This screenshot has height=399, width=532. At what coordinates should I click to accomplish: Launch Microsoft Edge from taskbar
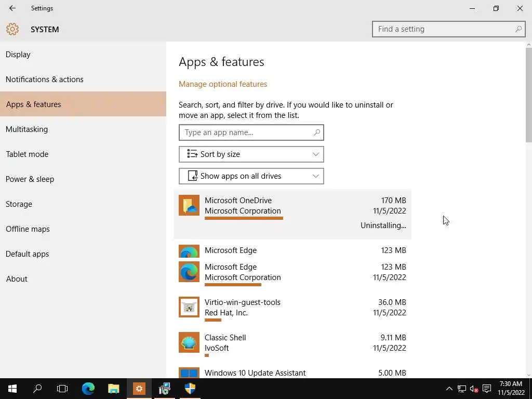pyautogui.click(x=88, y=389)
